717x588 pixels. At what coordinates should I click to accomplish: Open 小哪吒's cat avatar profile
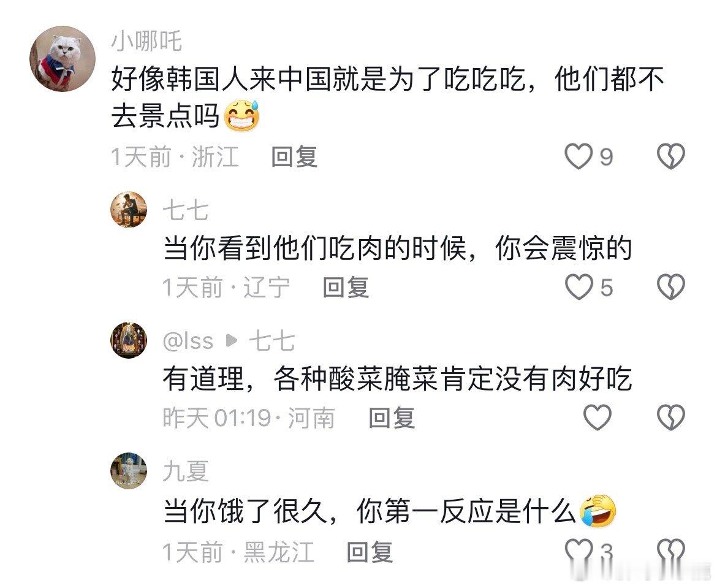(63, 59)
